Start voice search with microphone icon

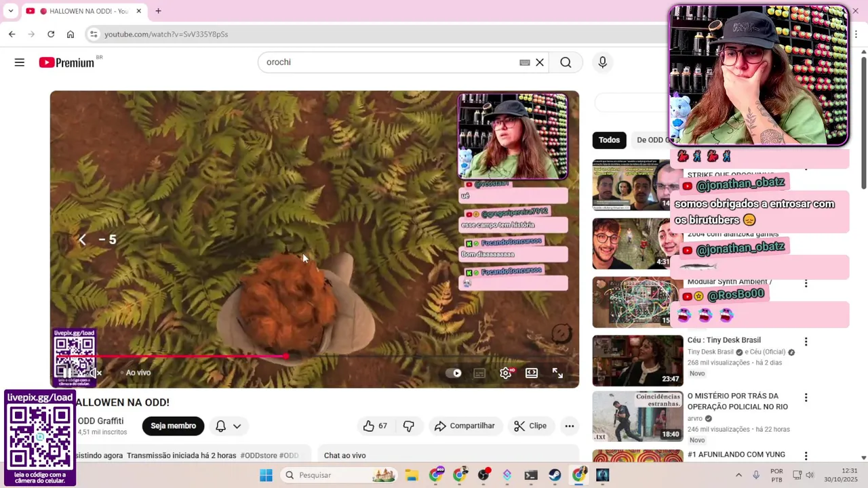click(602, 62)
